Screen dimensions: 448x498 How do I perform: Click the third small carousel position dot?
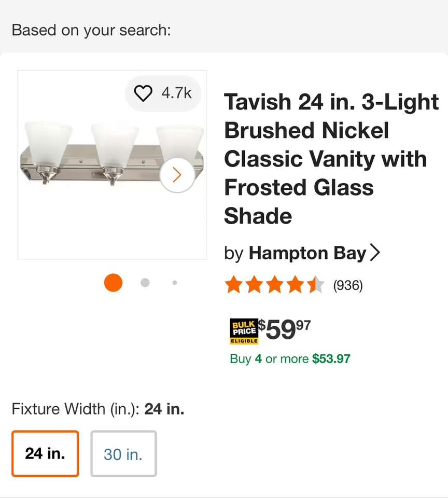pyautogui.click(x=175, y=283)
